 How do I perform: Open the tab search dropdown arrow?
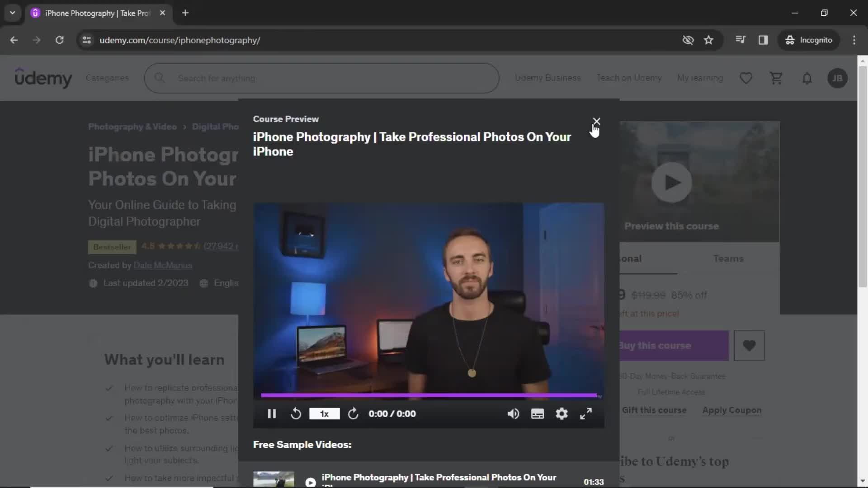click(13, 13)
